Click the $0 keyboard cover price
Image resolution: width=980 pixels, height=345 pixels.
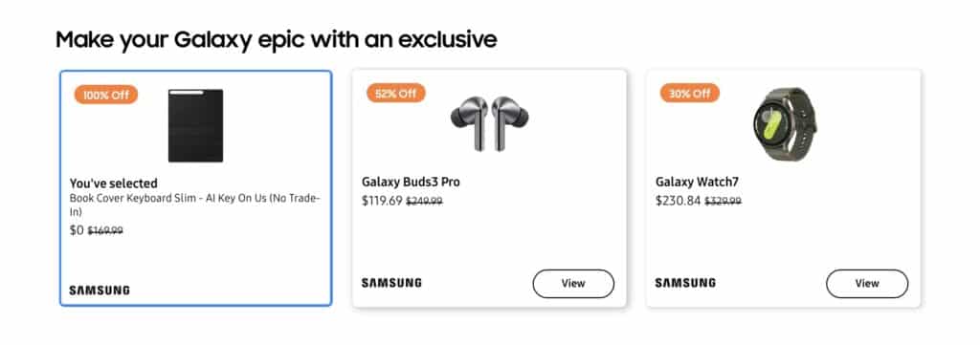click(x=77, y=230)
